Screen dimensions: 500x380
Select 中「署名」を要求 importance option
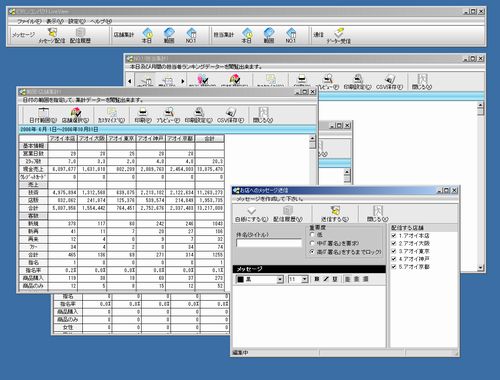(x=312, y=243)
